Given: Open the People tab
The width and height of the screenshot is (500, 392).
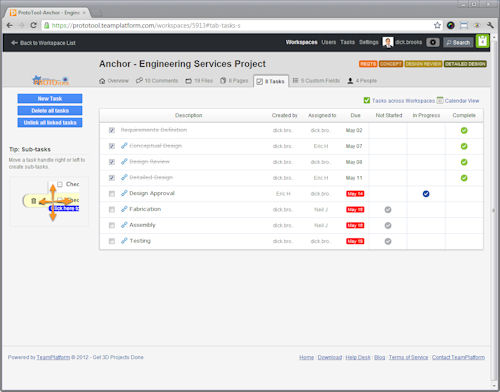Looking at the screenshot, I should pos(362,81).
